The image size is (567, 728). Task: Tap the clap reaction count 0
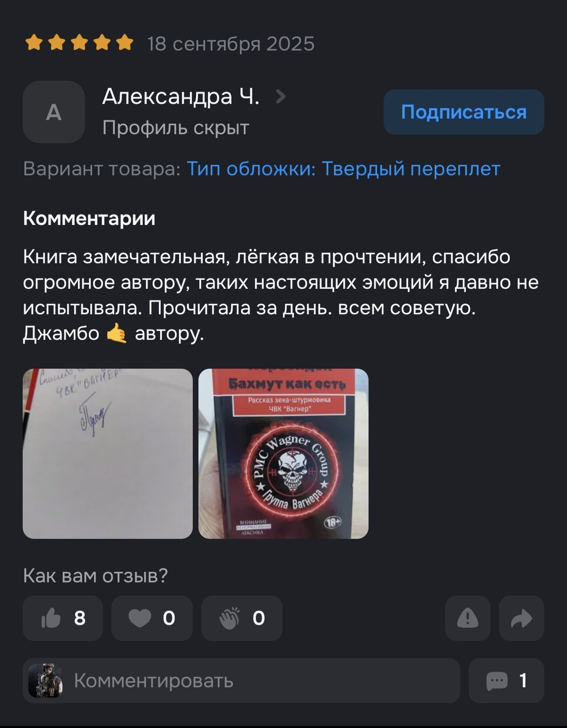[259, 618]
